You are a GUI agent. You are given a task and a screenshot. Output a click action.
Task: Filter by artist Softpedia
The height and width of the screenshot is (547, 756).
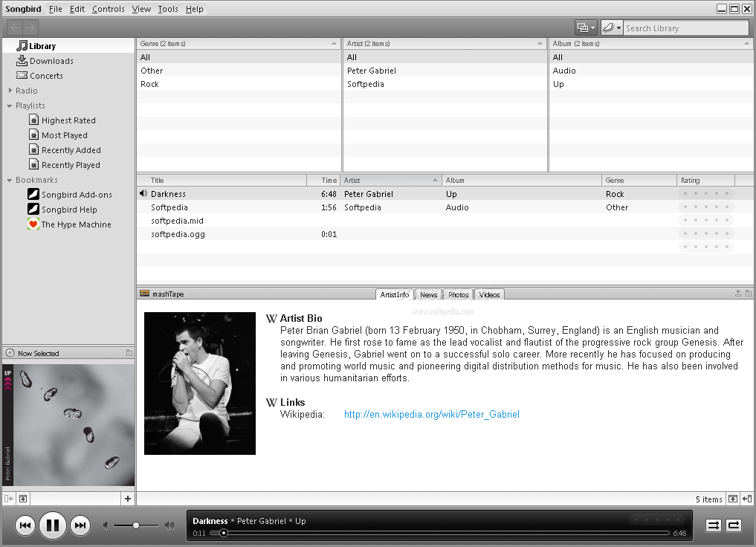pyautogui.click(x=445, y=84)
